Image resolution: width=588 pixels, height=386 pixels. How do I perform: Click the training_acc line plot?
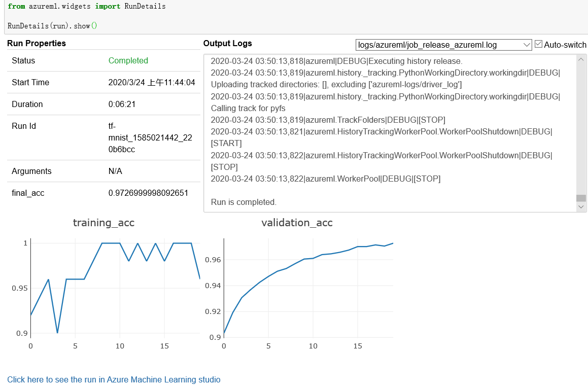point(115,288)
